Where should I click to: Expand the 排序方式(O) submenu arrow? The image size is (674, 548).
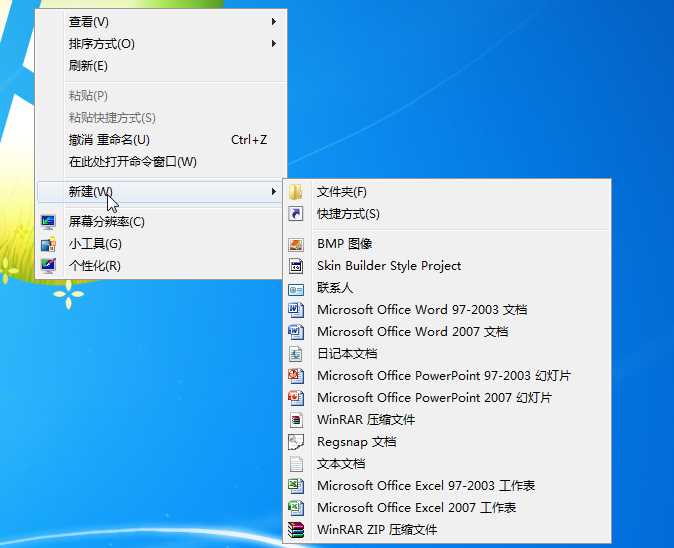click(x=273, y=43)
